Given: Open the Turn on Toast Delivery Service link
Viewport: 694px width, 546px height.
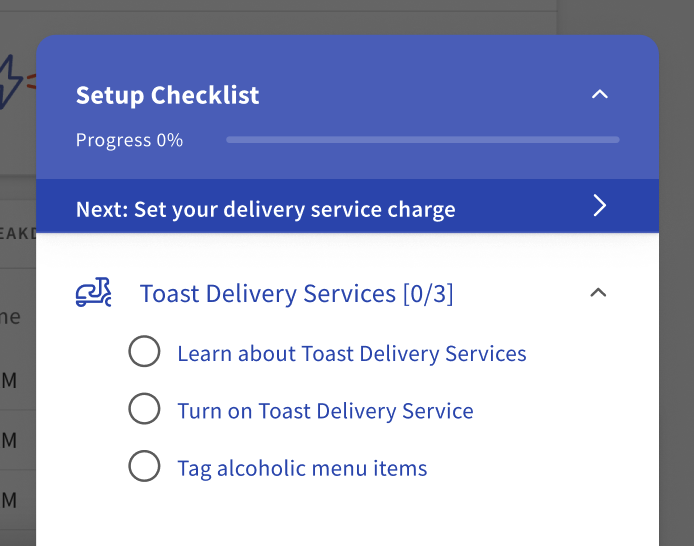Looking at the screenshot, I should [x=325, y=411].
